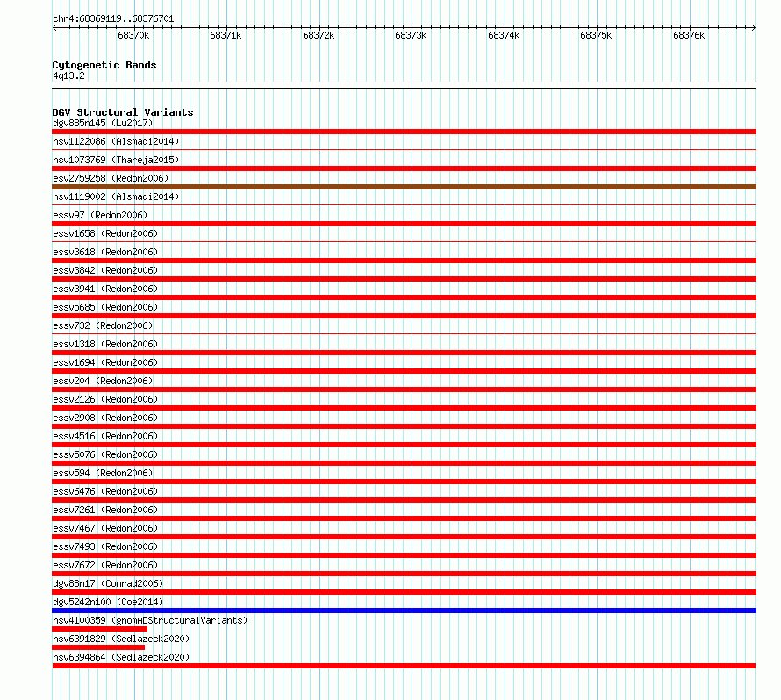
Task: Select the essv3941 (Redon2006) label
Action: pos(105,289)
